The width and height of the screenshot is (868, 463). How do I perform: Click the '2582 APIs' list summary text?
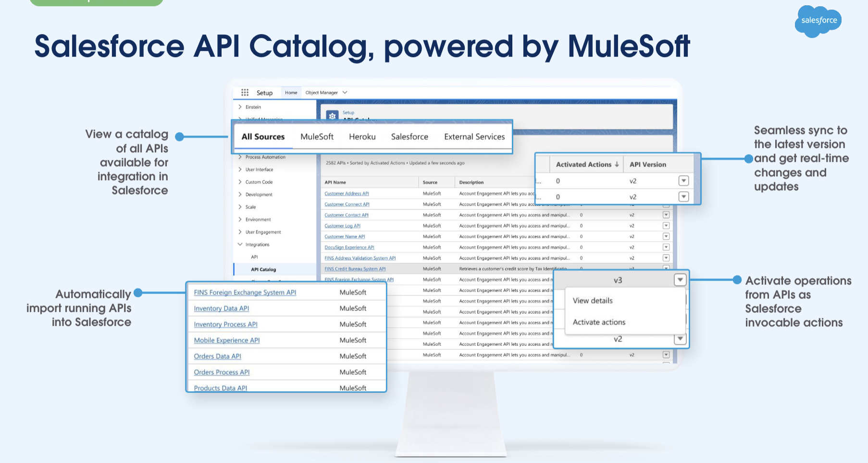pos(395,163)
